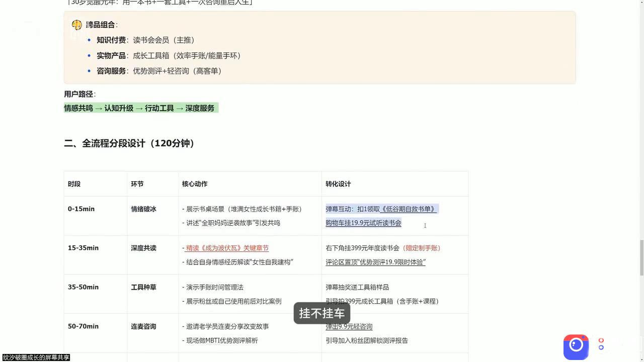Click the floating blue assistant robot icon

pyautogui.click(x=576, y=347)
